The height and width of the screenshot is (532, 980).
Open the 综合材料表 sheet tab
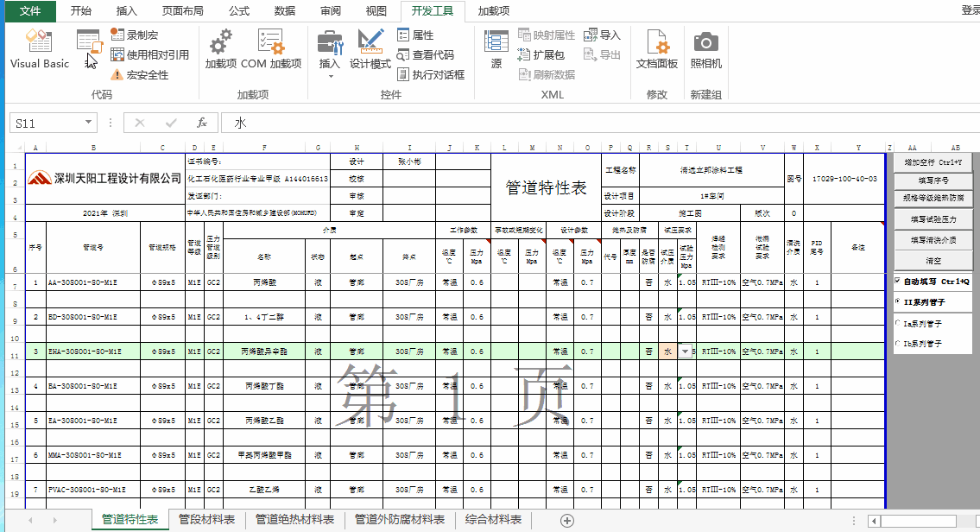coord(493,520)
